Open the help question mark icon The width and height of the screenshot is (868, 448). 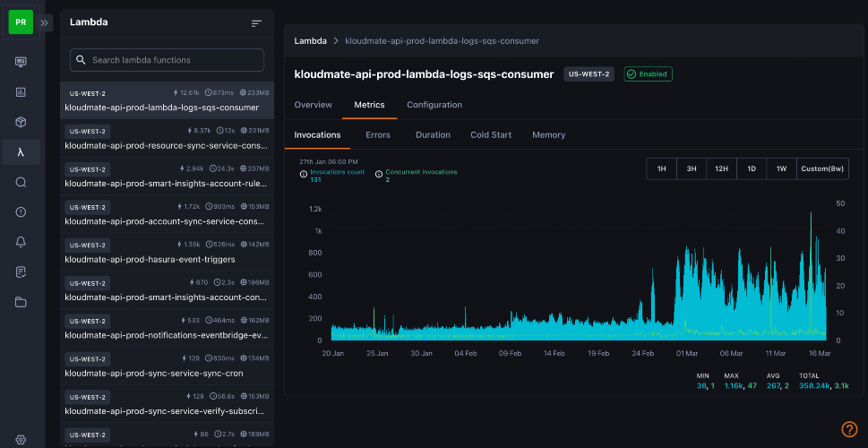[x=849, y=429]
